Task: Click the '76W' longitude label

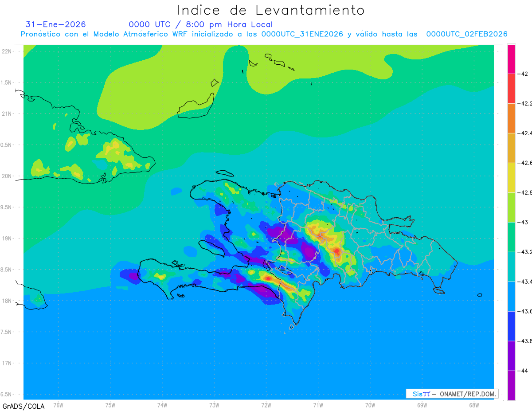Action: click(58, 405)
